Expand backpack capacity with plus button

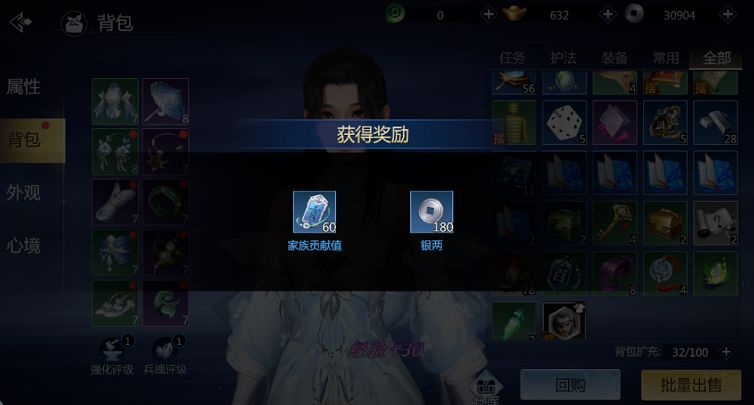(727, 352)
